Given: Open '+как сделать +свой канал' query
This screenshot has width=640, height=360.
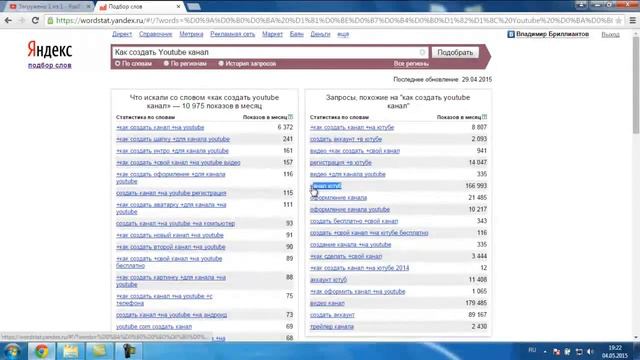Looking at the screenshot, I should [x=346, y=256].
